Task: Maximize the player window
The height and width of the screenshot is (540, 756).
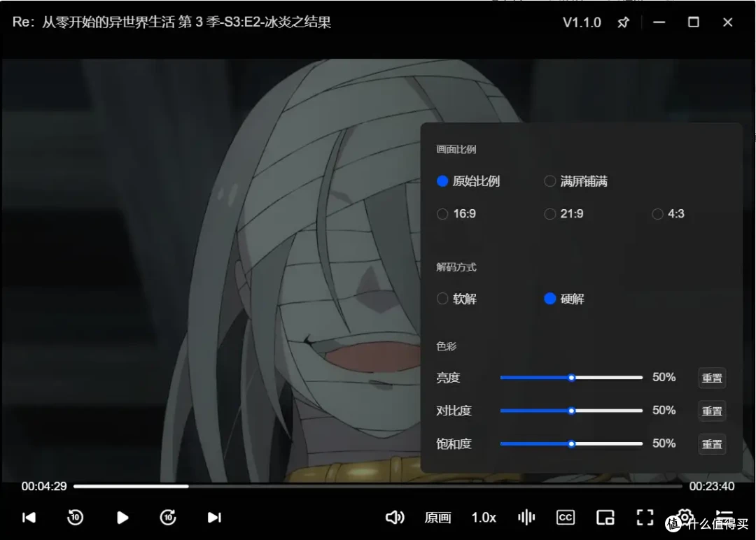Action: (693, 22)
